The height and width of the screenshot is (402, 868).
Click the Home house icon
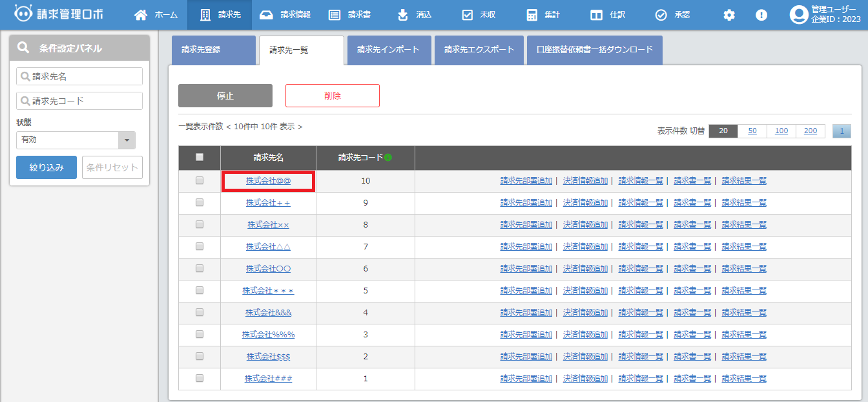click(140, 15)
